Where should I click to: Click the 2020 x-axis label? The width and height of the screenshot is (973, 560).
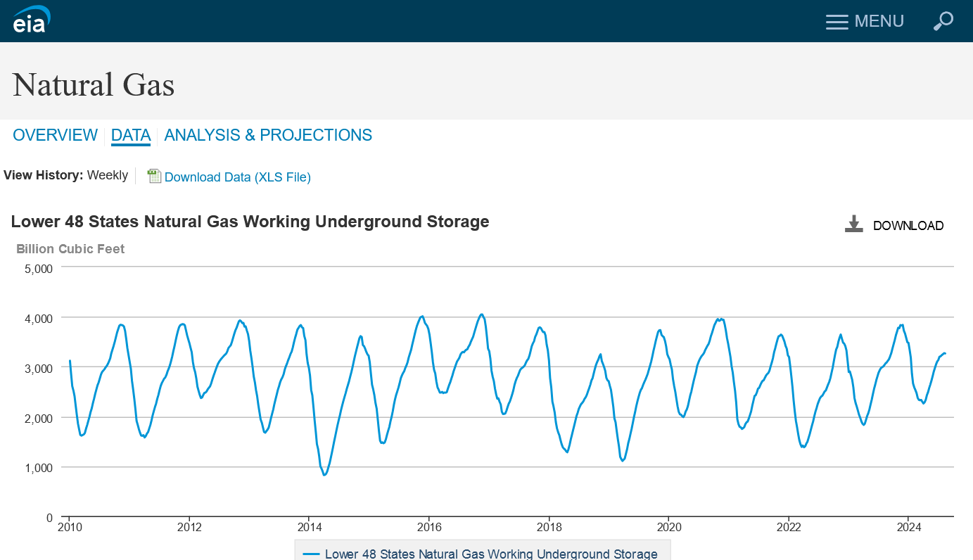click(x=669, y=527)
